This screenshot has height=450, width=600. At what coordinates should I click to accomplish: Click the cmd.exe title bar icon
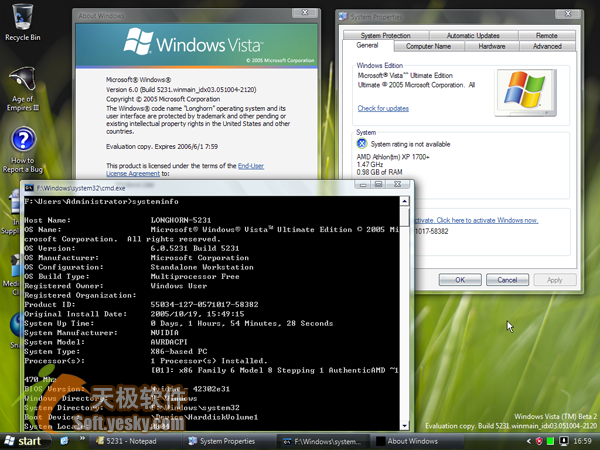pyautogui.click(x=29, y=188)
